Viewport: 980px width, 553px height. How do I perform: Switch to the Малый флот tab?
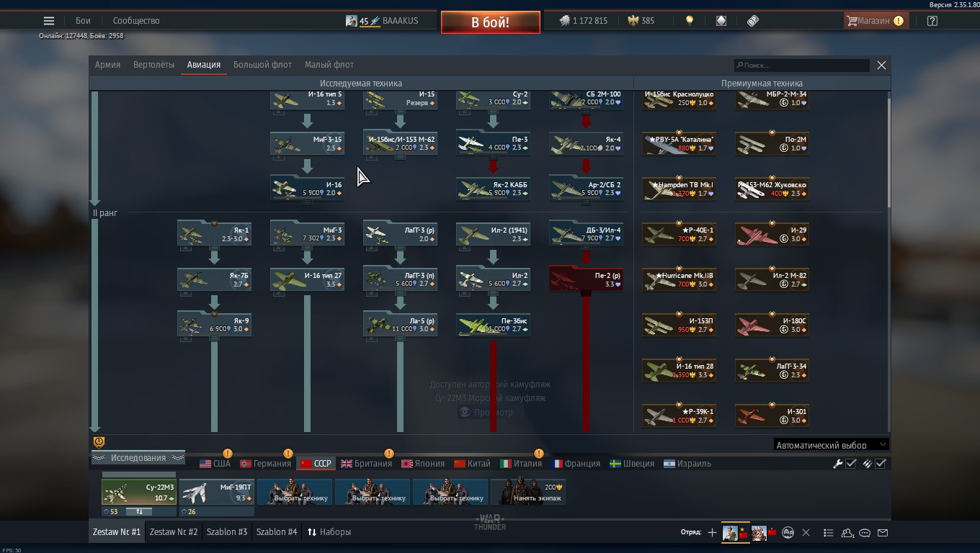[x=329, y=65]
